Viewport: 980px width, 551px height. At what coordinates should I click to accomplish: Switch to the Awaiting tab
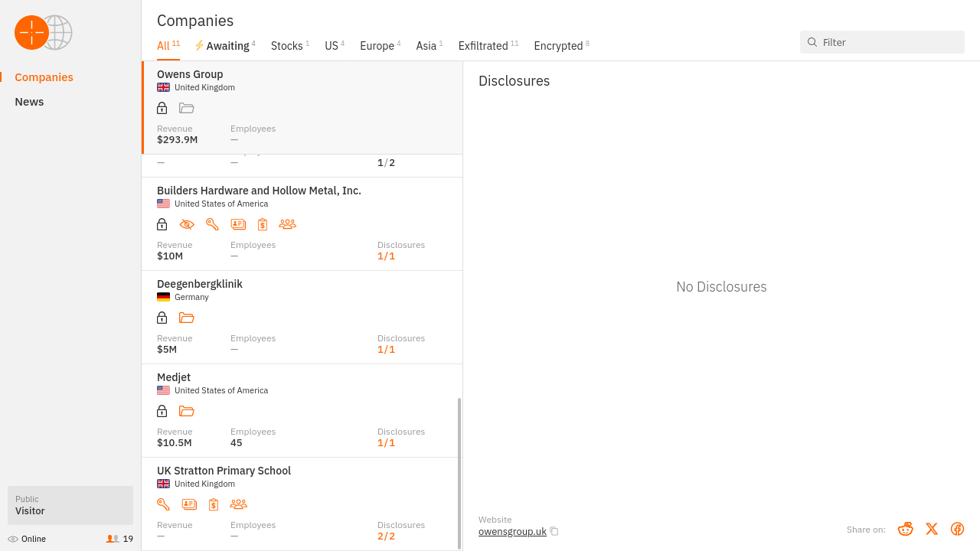coord(225,46)
